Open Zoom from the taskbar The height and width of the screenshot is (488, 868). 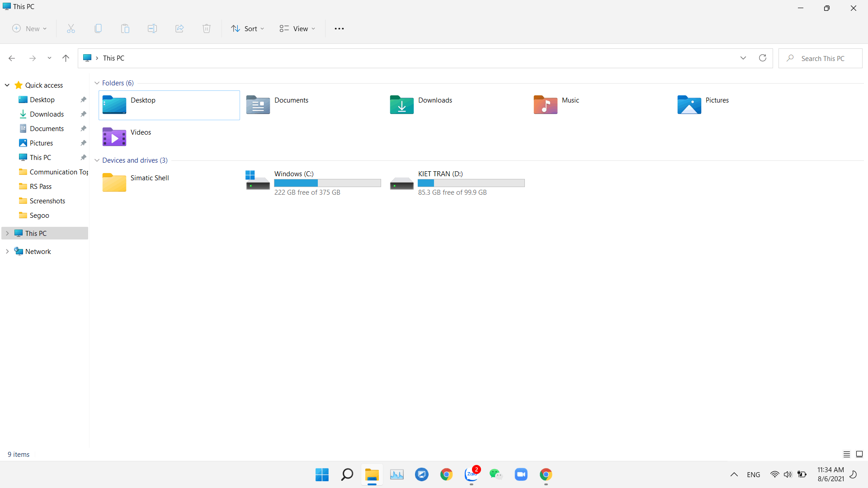click(521, 474)
